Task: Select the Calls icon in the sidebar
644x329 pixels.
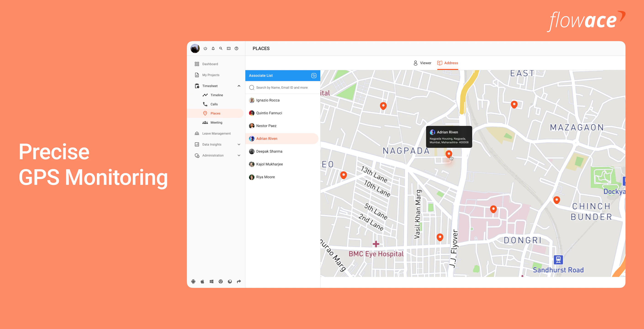Action: click(x=205, y=104)
